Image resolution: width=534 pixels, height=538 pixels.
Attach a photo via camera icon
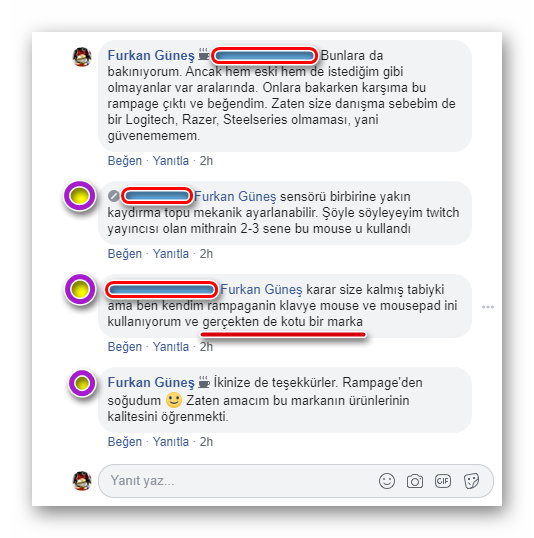click(x=415, y=481)
